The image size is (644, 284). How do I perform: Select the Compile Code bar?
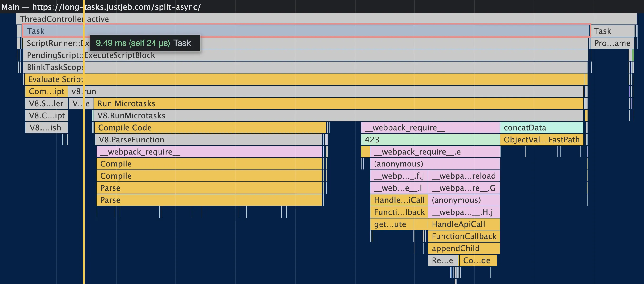210,128
